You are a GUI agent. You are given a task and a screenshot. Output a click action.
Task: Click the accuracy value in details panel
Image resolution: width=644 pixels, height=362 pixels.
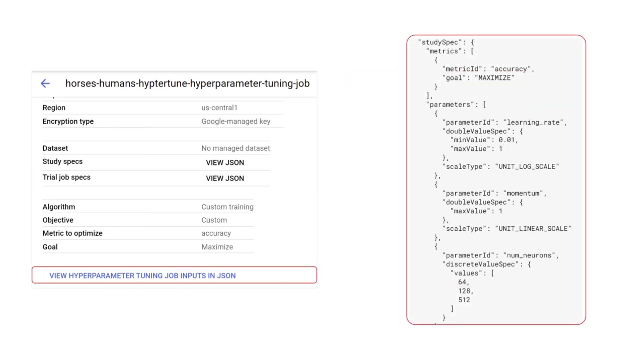click(216, 233)
